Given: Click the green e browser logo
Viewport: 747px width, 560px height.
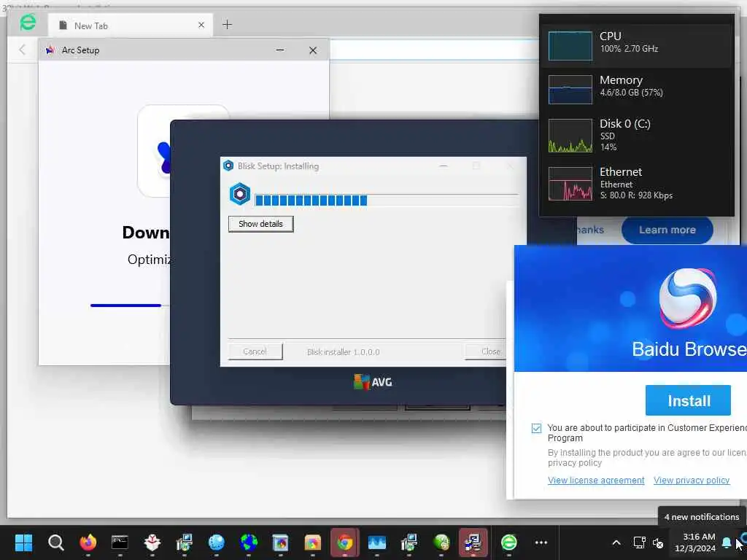Looking at the screenshot, I should coord(28,23).
